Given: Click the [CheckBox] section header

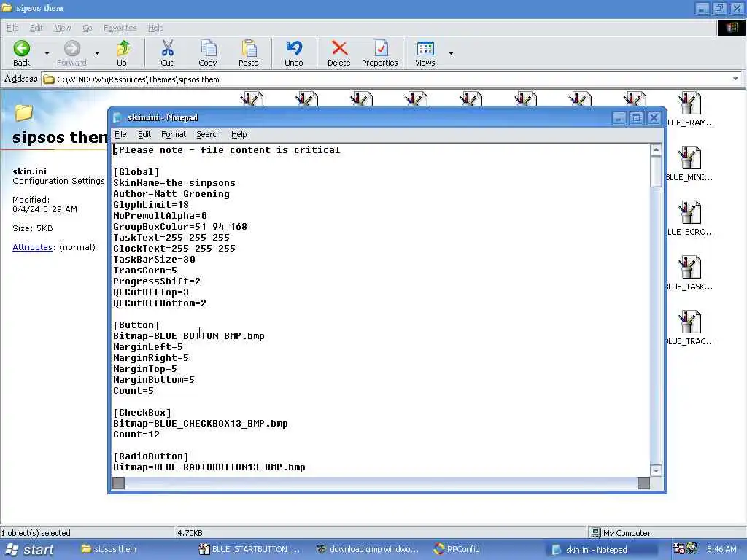Looking at the screenshot, I should (142, 413).
